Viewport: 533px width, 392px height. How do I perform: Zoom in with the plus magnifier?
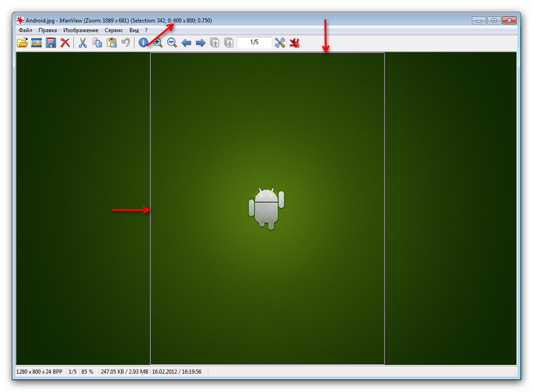click(158, 43)
